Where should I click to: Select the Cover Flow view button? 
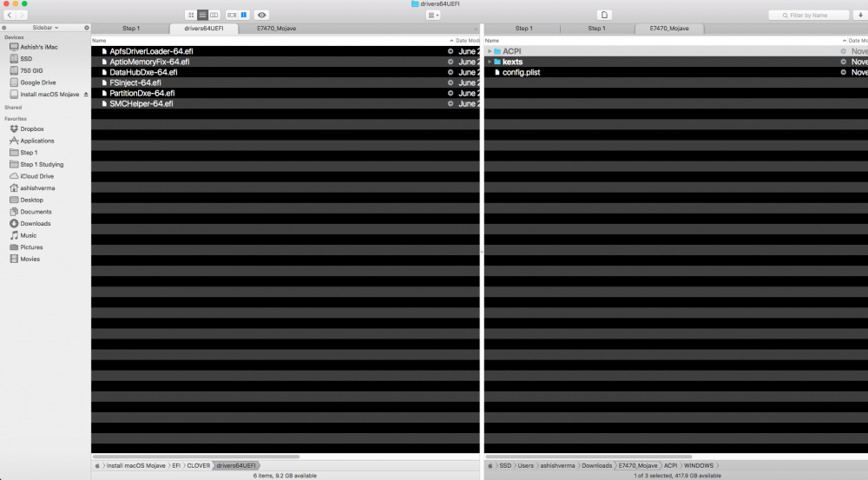pyautogui.click(x=232, y=15)
